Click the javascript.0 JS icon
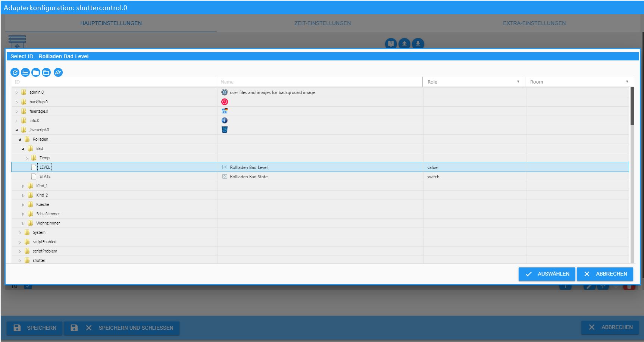The image size is (644, 342). (x=225, y=130)
